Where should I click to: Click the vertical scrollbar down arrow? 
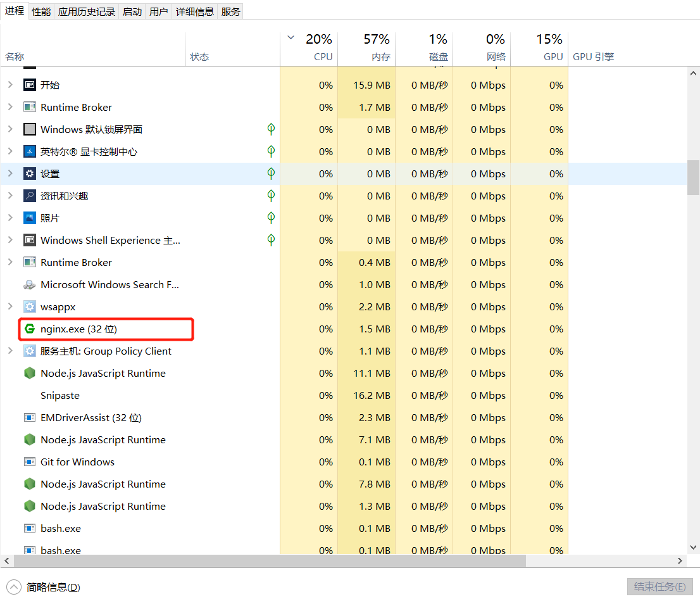tap(693, 547)
